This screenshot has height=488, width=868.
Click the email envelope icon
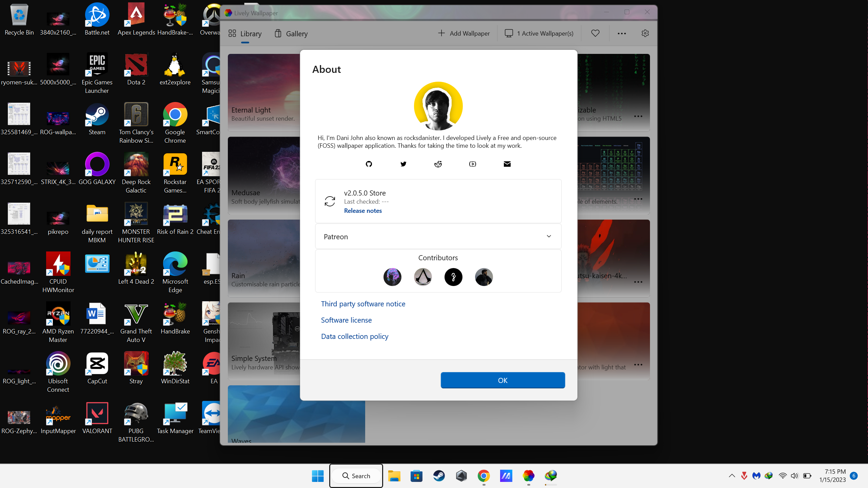tap(507, 164)
